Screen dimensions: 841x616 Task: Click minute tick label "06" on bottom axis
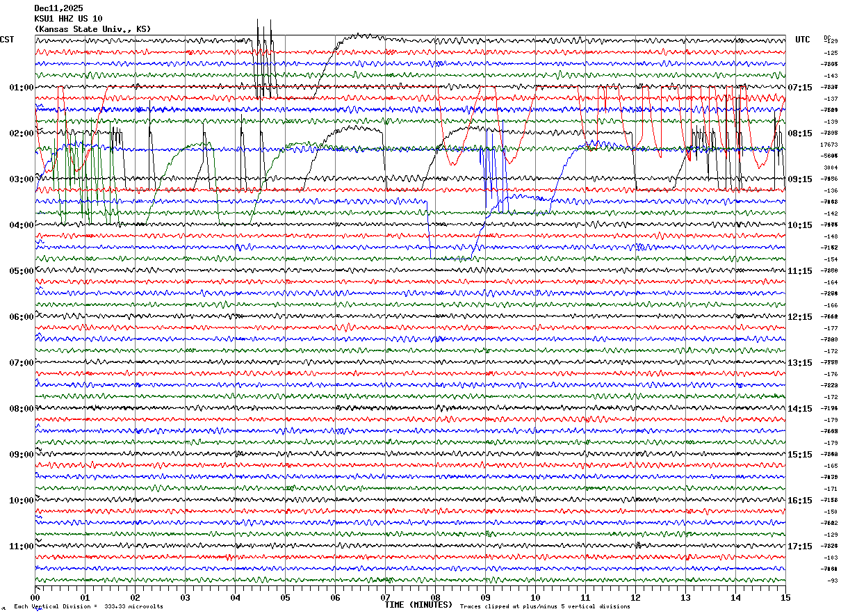335,597
